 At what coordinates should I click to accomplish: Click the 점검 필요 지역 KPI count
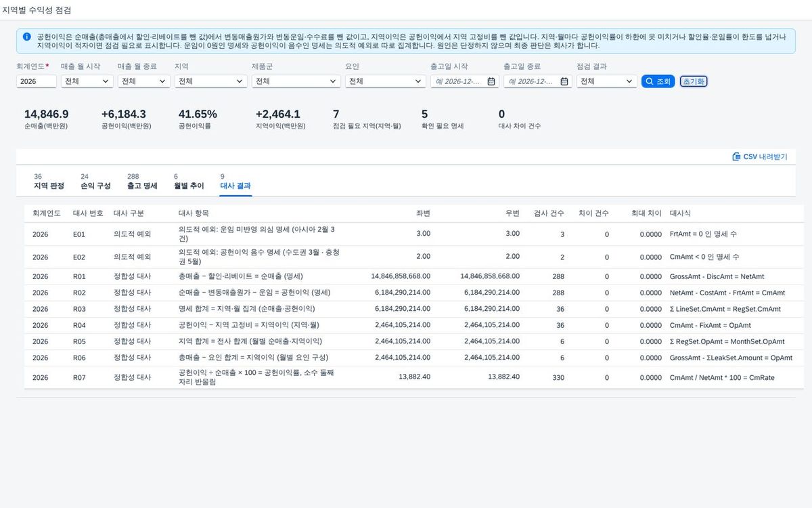pyautogui.click(x=336, y=114)
